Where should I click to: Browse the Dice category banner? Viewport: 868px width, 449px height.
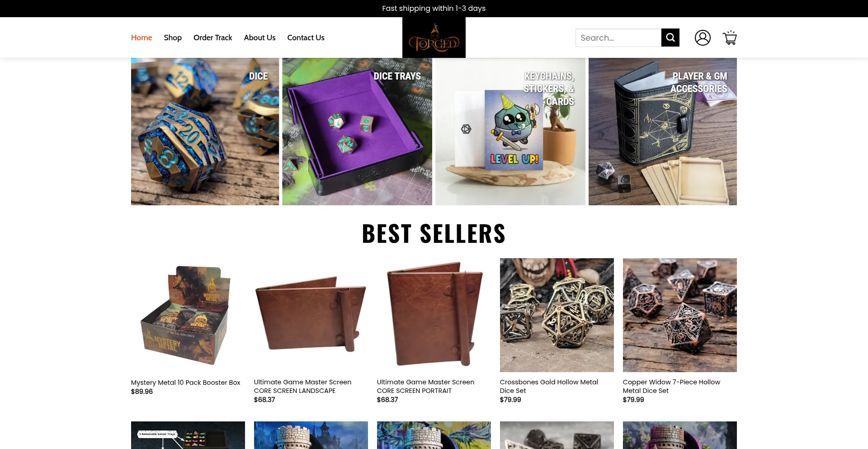(x=205, y=132)
